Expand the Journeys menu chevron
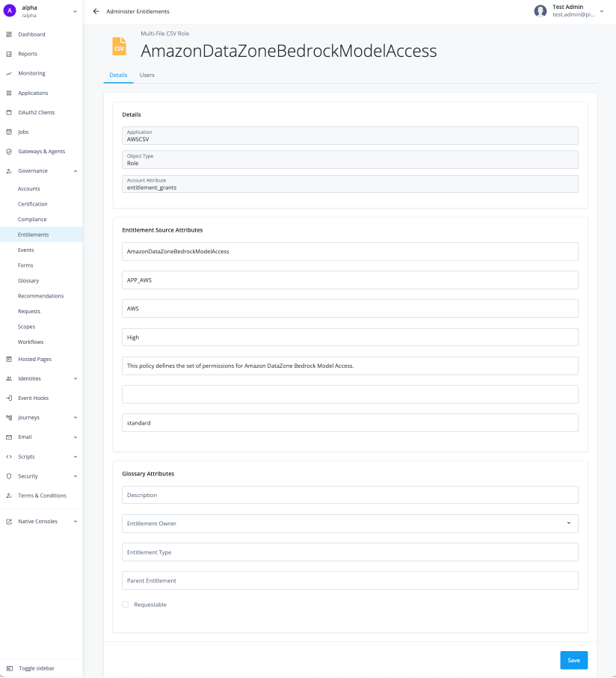Image resolution: width=616 pixels, height=678 pixels. 76,418
